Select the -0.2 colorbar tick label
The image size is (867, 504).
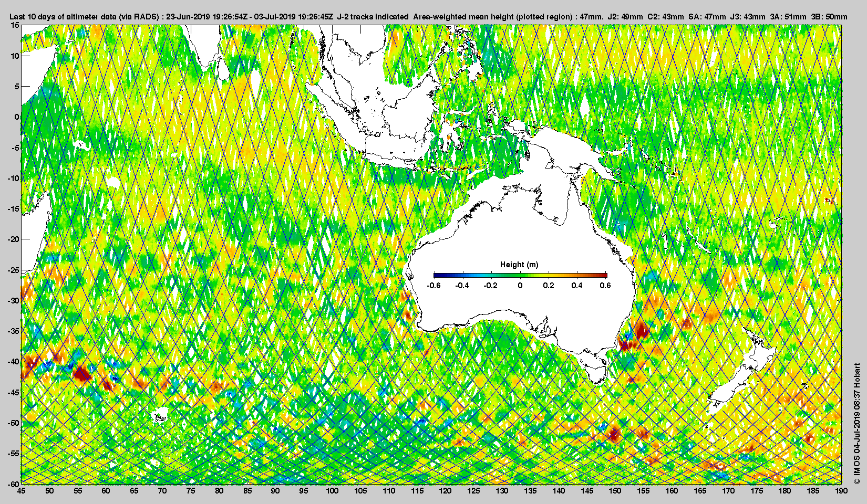491,286
